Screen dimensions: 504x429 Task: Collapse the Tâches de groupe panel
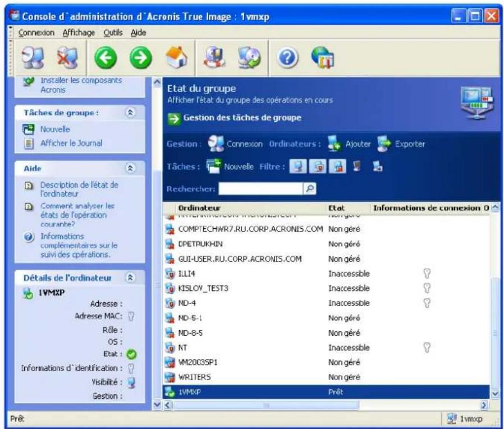(130, 112)
